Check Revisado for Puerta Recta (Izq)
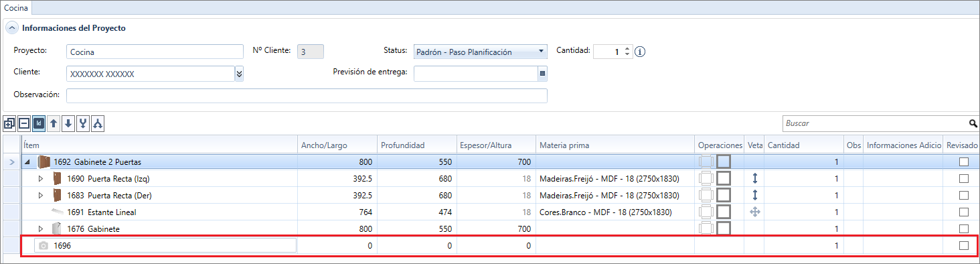This screenshot has width=980, height=264. tap(964, 178)
